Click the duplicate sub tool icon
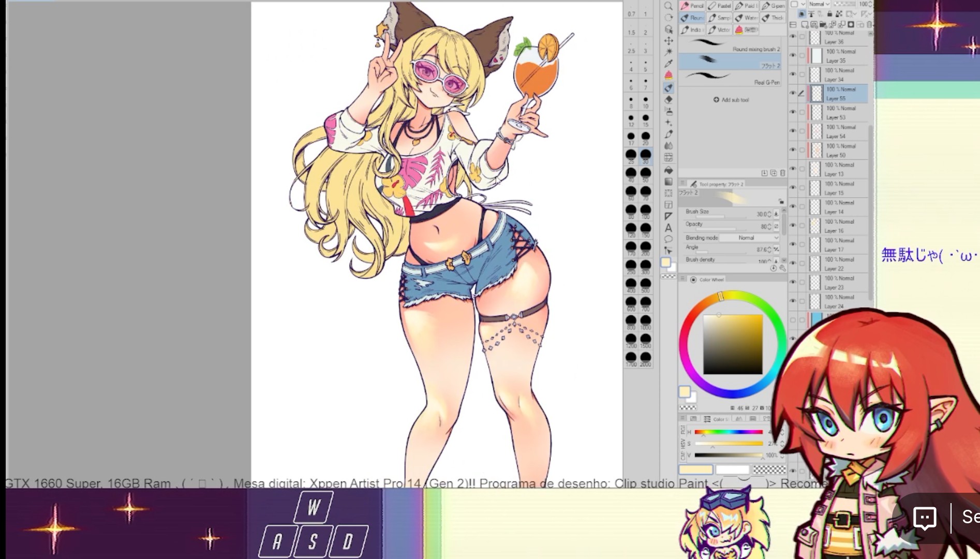 [774, 173]
